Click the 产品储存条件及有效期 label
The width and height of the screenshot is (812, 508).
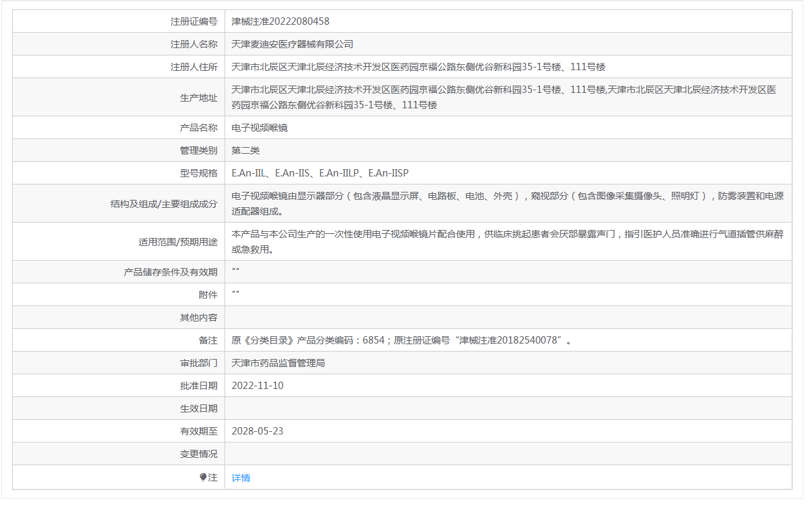coord(170,272)
